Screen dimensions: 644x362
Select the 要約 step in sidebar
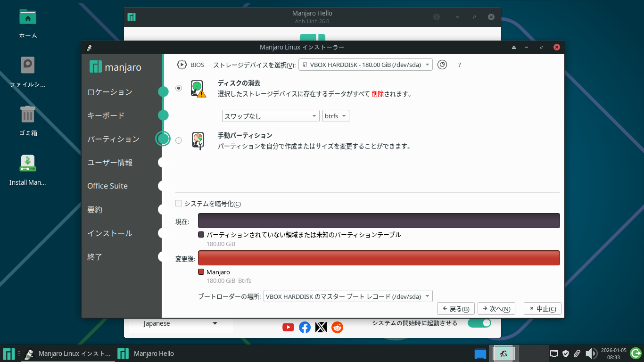[x=95, y=210]
